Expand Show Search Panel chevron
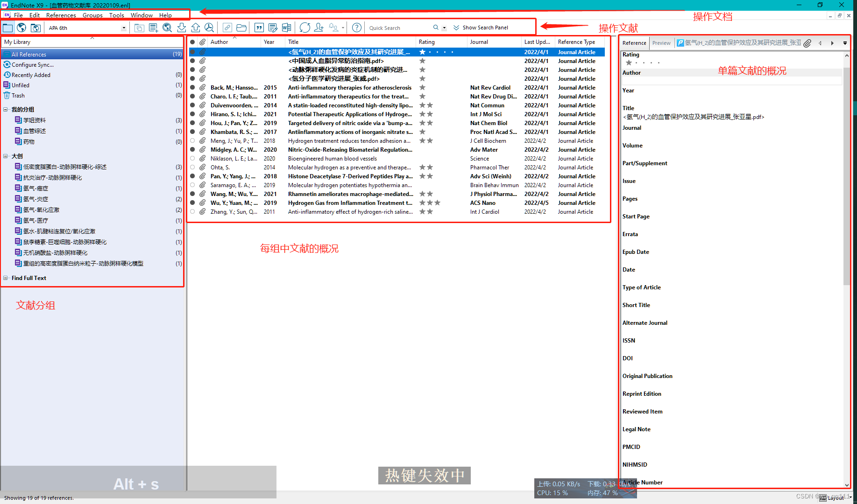The width and height of the screenshot is (857, 504). point(456,28)
